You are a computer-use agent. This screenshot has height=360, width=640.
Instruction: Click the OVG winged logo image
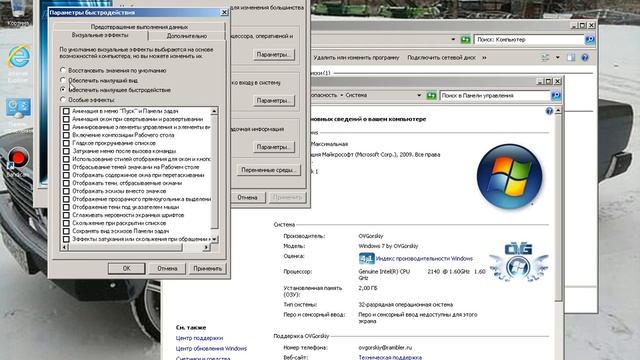pyautogui.click(x=518, y=262)
